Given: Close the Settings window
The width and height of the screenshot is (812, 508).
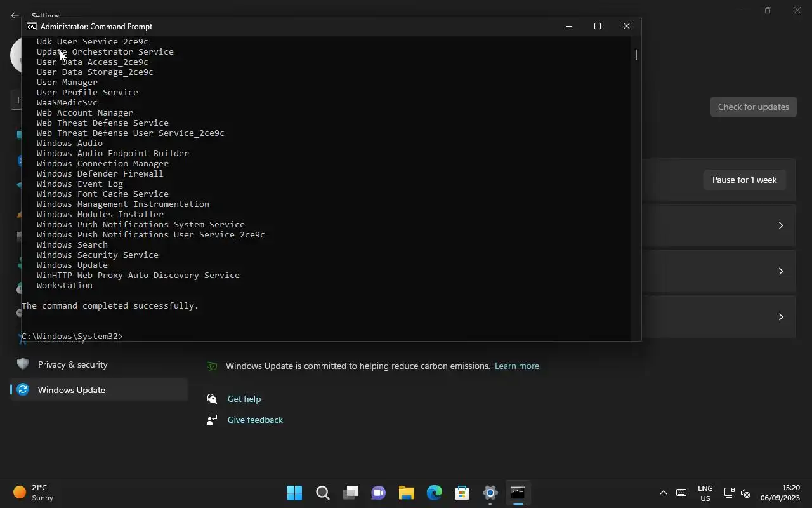Looking at the screenshot, I should [x=797, y=10].
